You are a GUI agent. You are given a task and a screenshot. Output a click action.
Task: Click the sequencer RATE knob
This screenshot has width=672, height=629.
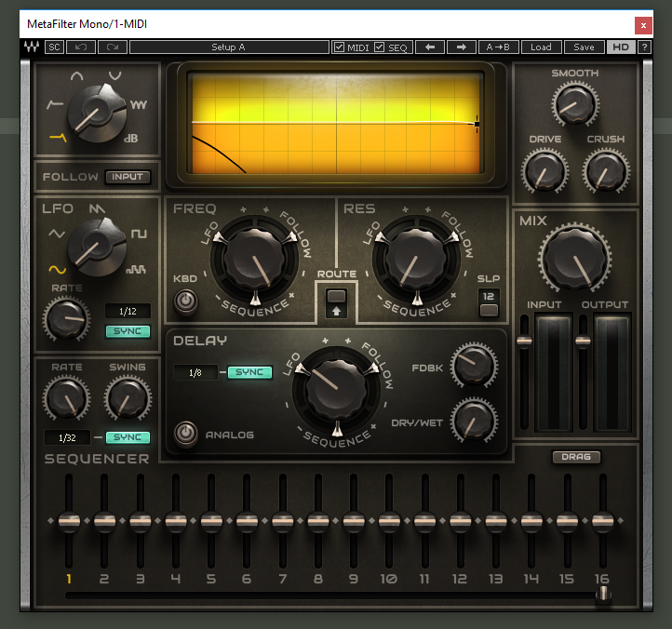66,398
